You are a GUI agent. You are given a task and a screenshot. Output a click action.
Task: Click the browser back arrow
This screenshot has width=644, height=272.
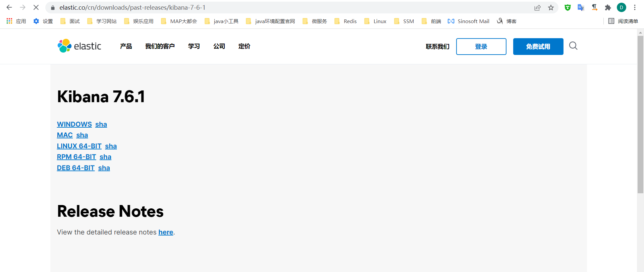pos(9,7)
